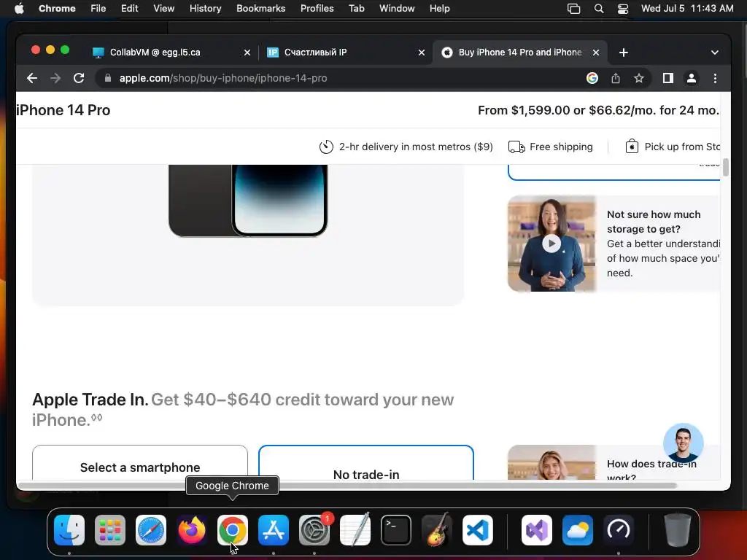747x560 pixels.
Task: Click the iPhone 14 Pro page heading
Action: coord(63,110)
